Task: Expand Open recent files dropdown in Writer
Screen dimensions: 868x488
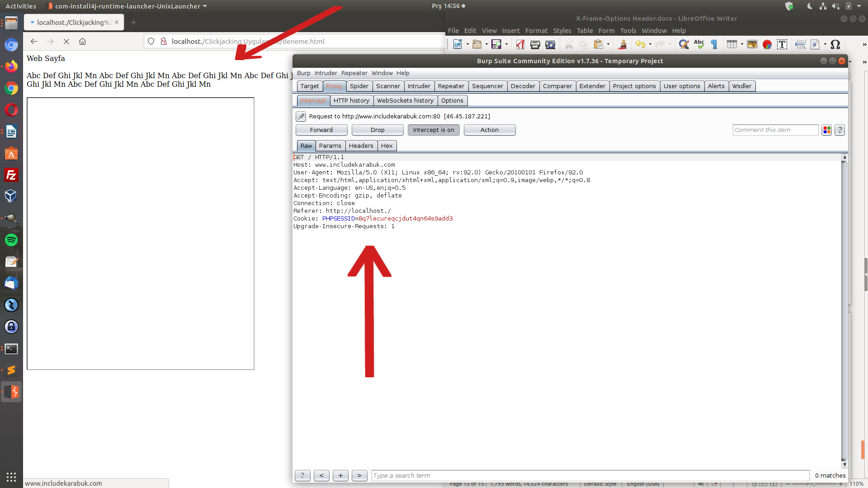Action: pyautogui.click(x=486, y=44)
